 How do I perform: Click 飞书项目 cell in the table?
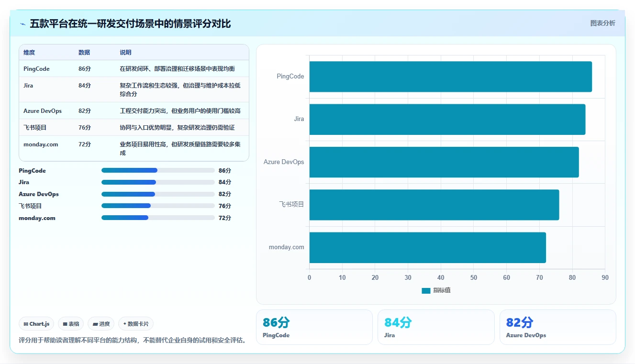[x=35, y=128]
